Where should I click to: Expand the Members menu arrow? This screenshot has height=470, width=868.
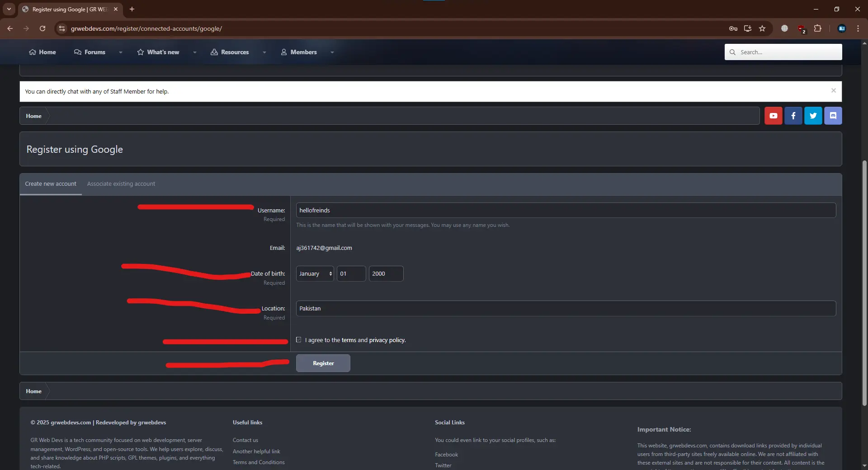pyautogui.click(x=332, y=52)
